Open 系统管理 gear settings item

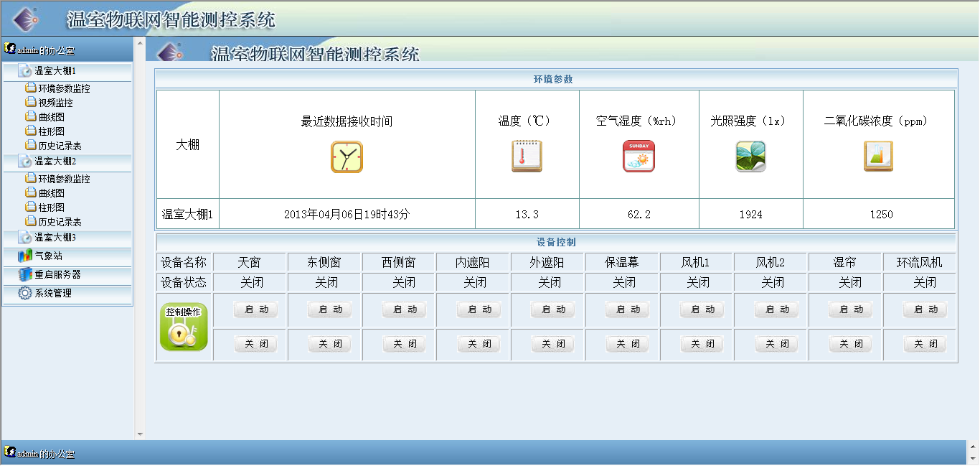[x=52, y=293]
